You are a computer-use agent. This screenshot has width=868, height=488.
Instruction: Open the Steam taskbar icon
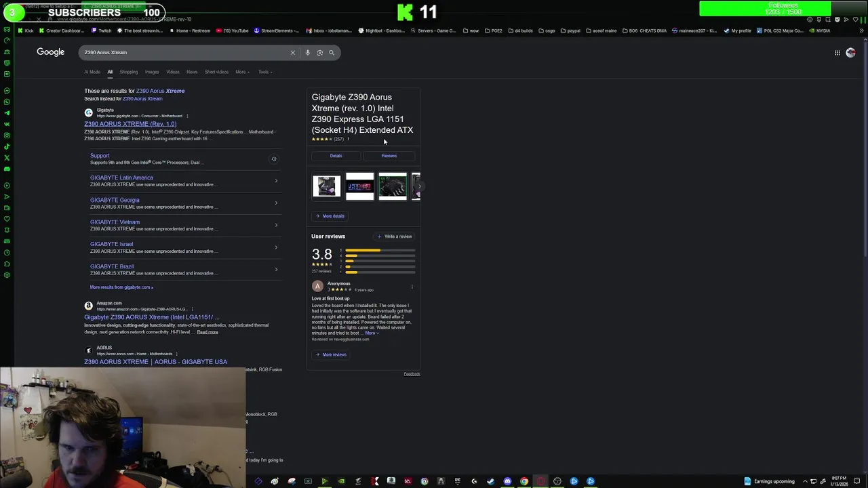tap(490, 481)
